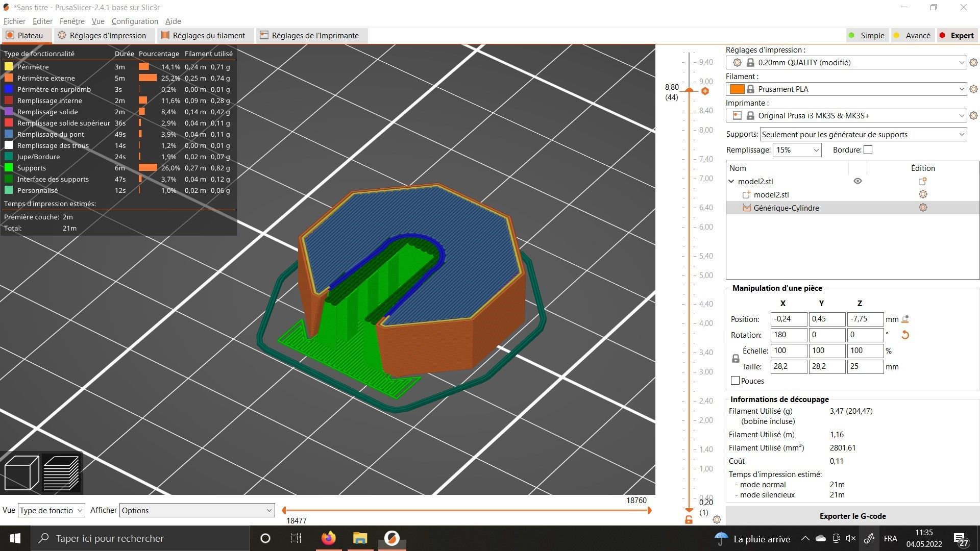Open the Fichier menu
The image size is (980, 551).
tap(14, 21)
